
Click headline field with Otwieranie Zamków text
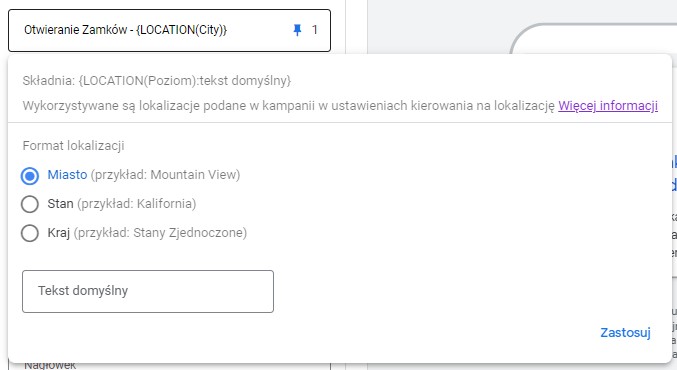tap(169, 30)
